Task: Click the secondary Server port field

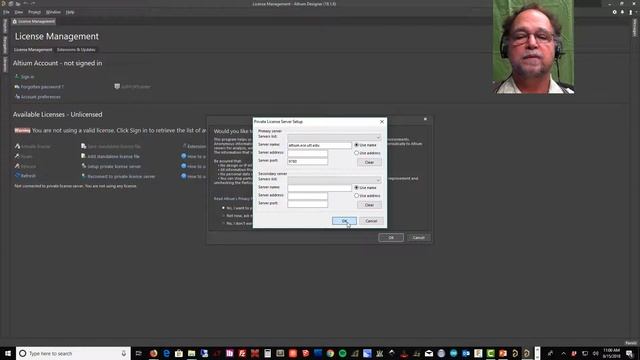Action: (307, 204)
